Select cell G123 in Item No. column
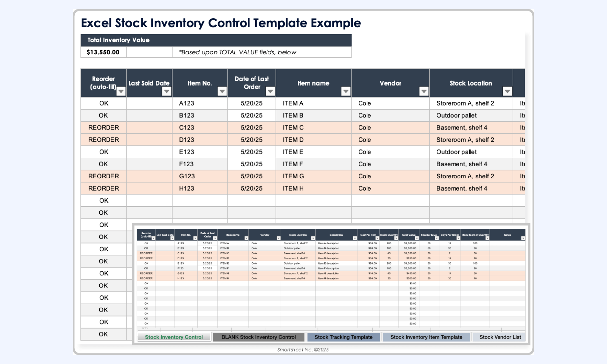The width and height of the screenshot is (607, 364). [200, 176]
